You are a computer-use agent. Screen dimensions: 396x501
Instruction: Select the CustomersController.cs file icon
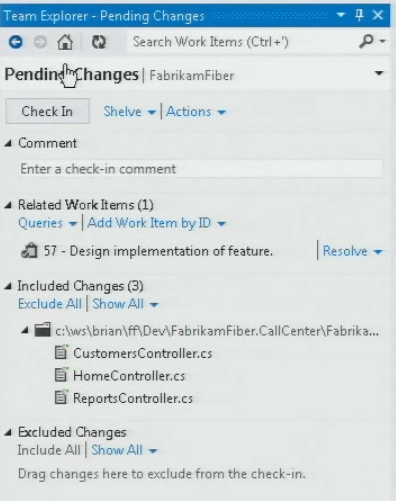point(61,352)
